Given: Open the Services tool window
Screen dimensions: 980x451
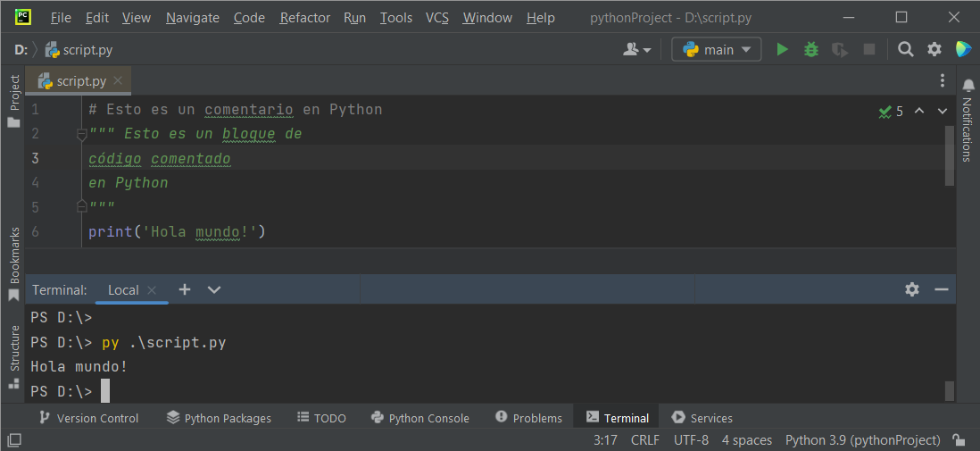Looking at the screenshot, I should [702, 418].
